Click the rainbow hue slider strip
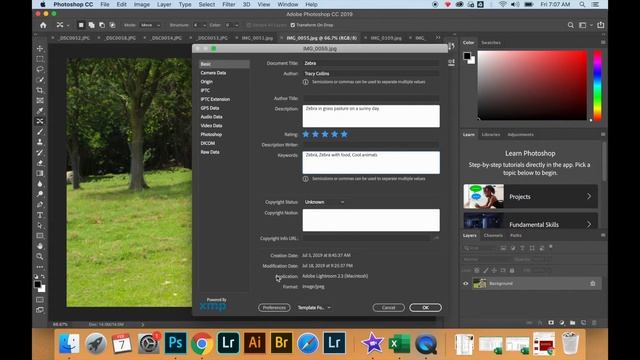 click(x=598, y=86)
